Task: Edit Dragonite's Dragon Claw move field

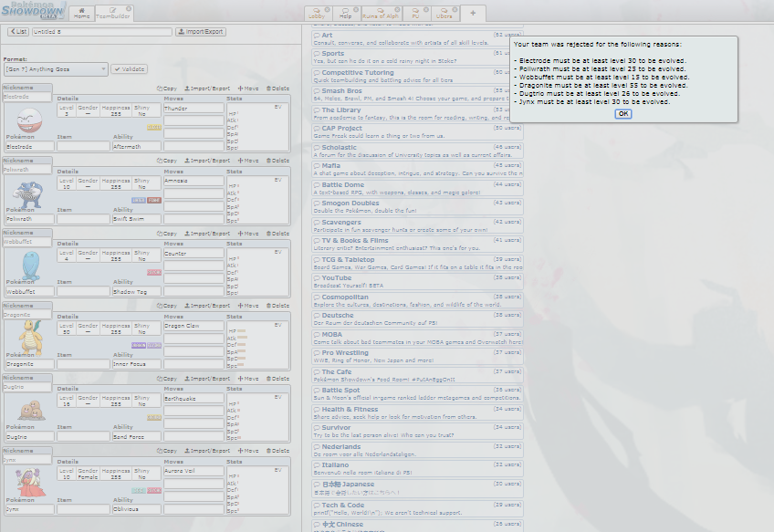Action: click(193, 326)
